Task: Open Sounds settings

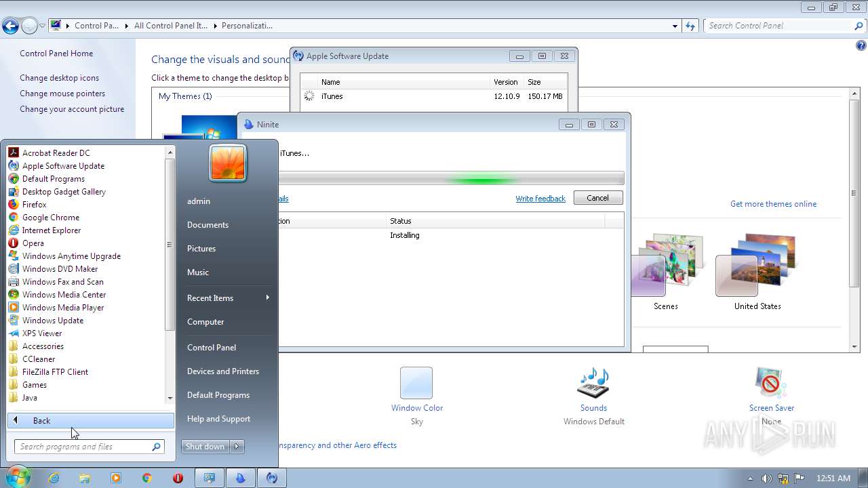Action: [593, 396]
